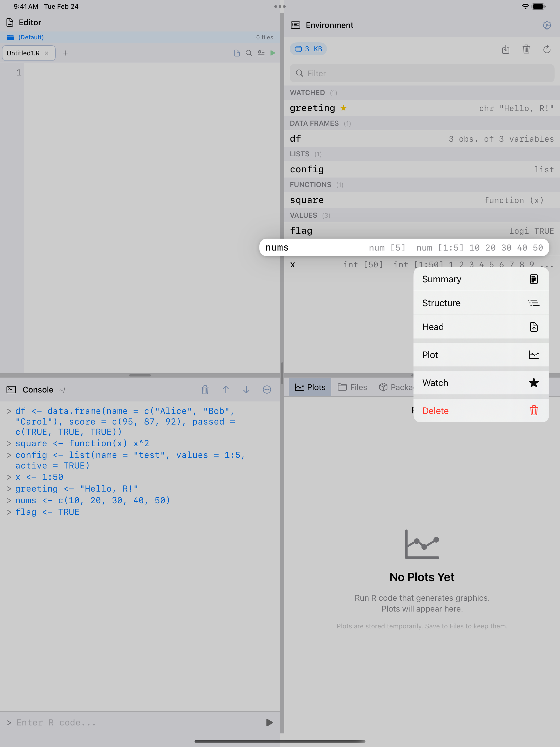Click the environment Filter field
The height and width of the screenshot is (747, 560).
click(x=421, y=73)
